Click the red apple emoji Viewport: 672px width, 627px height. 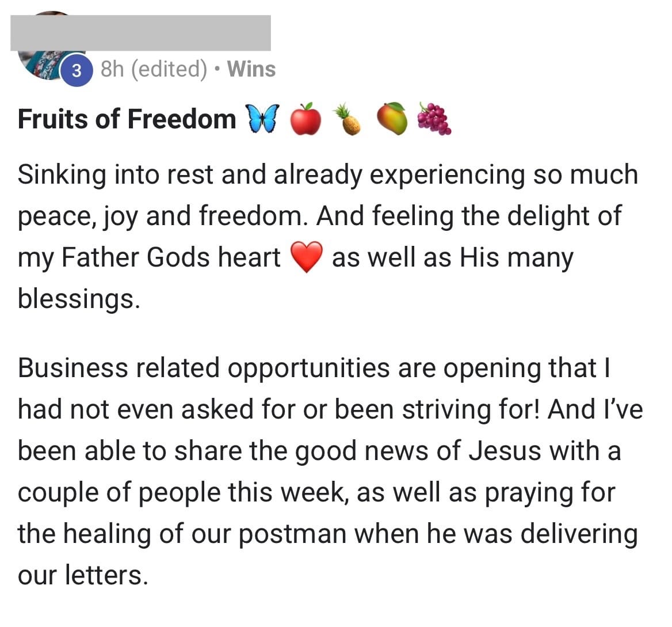coord(305,119)
